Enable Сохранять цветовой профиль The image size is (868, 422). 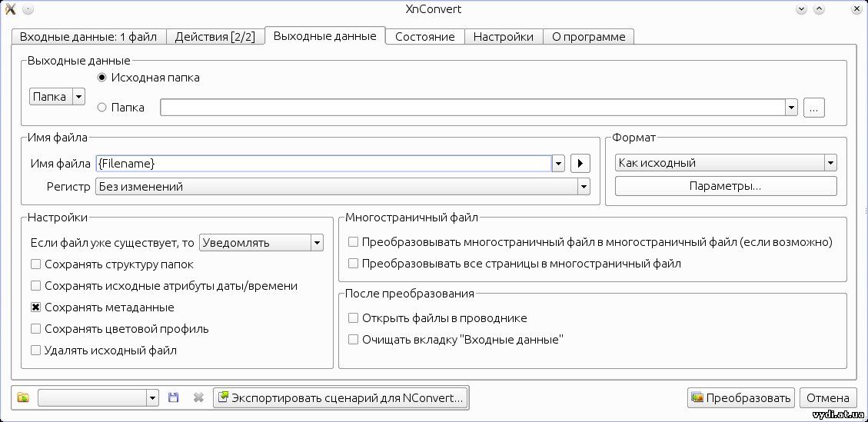(x=36, y=329)
